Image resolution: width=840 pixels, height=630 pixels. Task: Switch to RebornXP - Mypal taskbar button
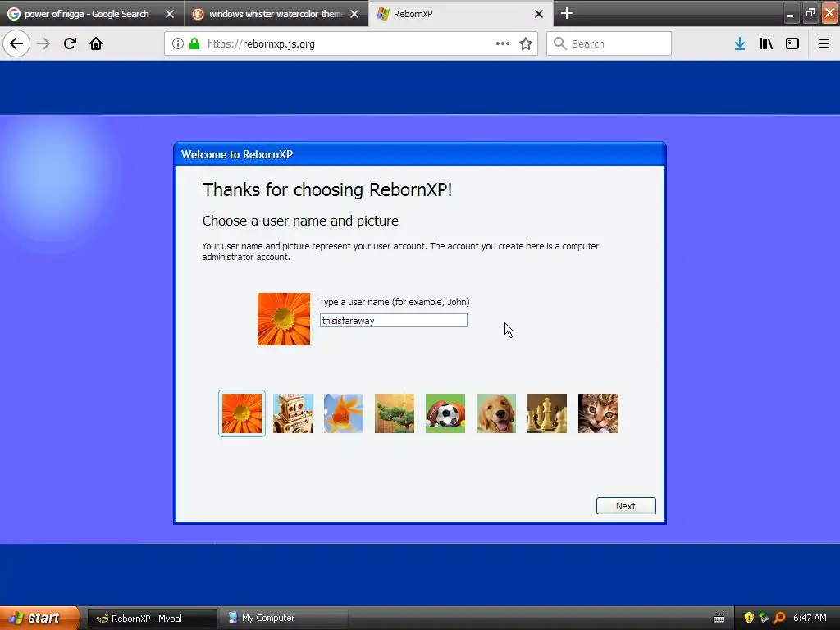coord(152,619)
